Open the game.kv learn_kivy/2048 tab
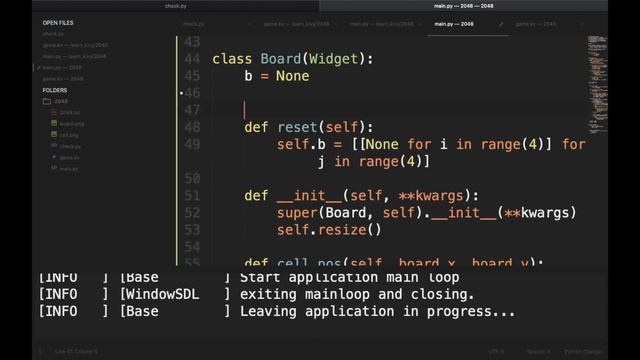Viewport: 640px width, 360px height. click(x=296, y=24)
